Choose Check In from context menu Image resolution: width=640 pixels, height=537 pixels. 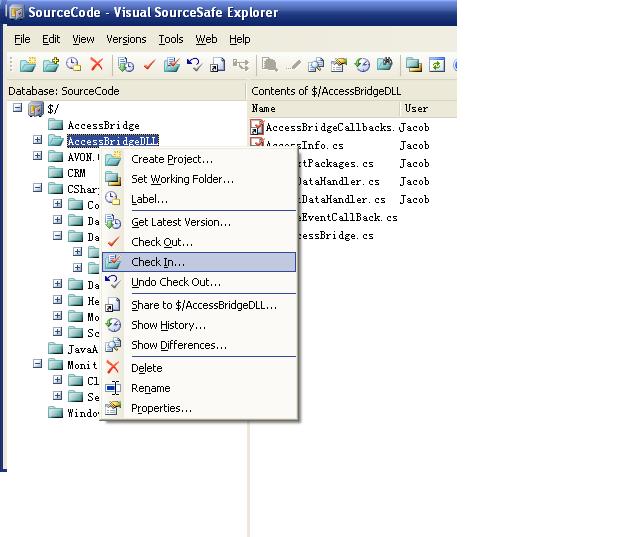199,262
